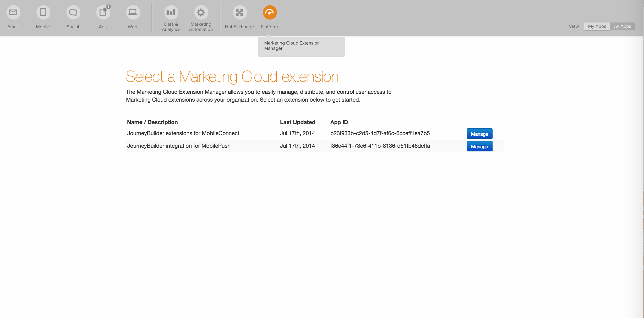The width and height of the screenshot is (644, 318).
Task: Open the Ads app icon
Action: (x=103, y=12)
